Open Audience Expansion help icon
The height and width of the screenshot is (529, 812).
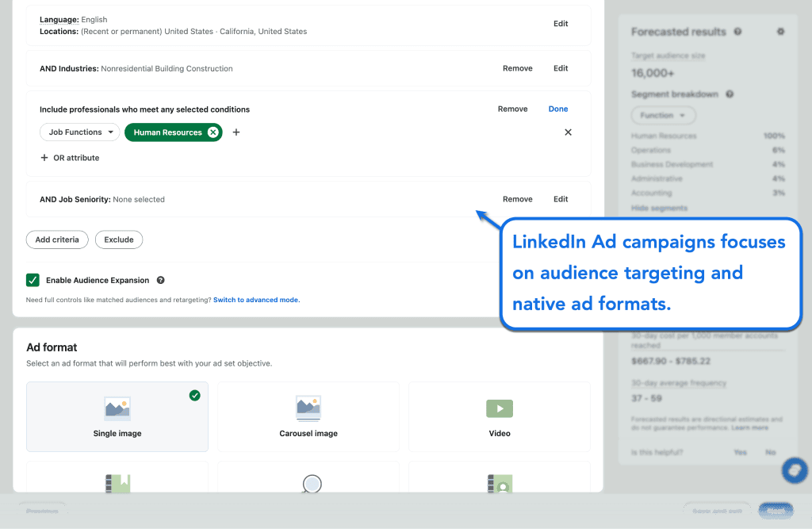(160, 280)
